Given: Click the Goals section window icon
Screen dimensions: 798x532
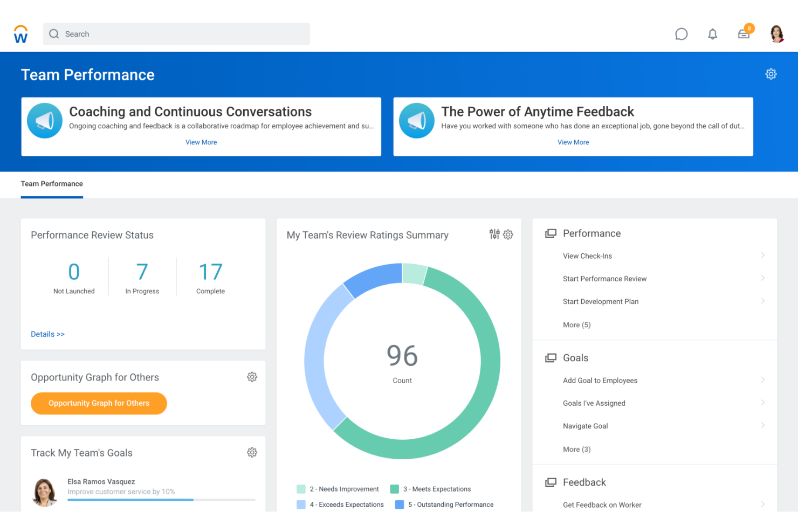Looking at the screenshot, I should point(551,358).
